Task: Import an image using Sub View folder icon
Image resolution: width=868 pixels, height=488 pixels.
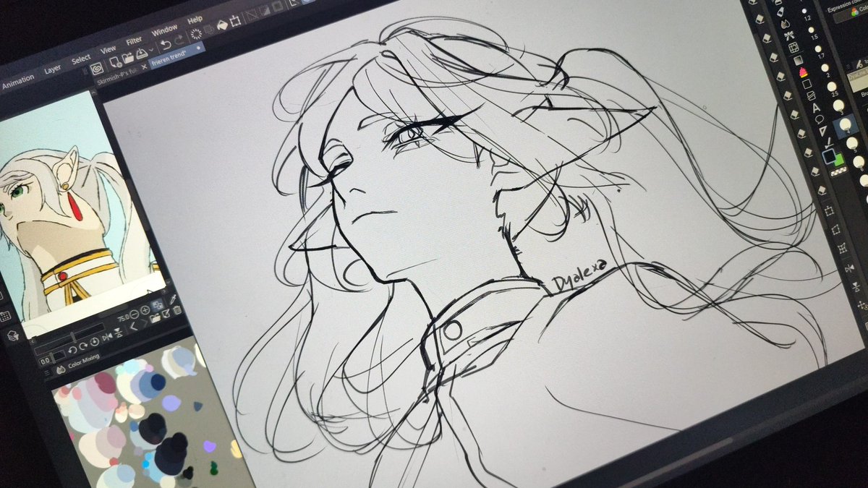Action: 155,318
